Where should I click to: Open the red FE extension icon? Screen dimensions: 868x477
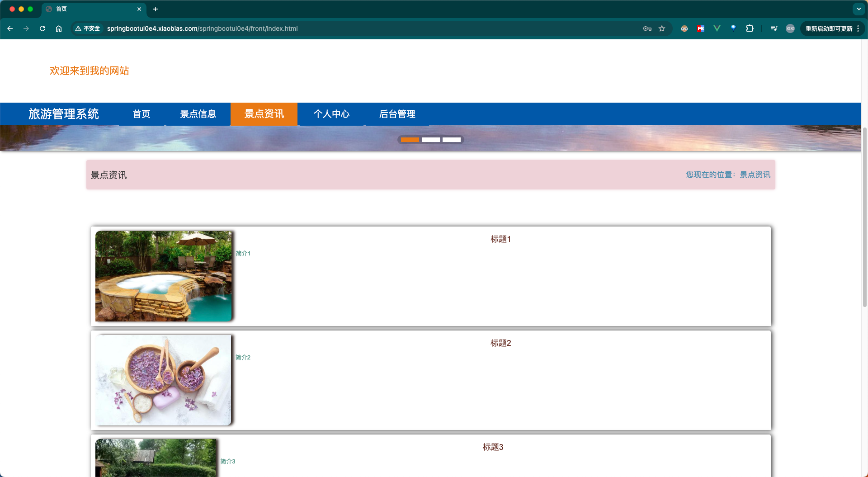click(x=701, y=28)
